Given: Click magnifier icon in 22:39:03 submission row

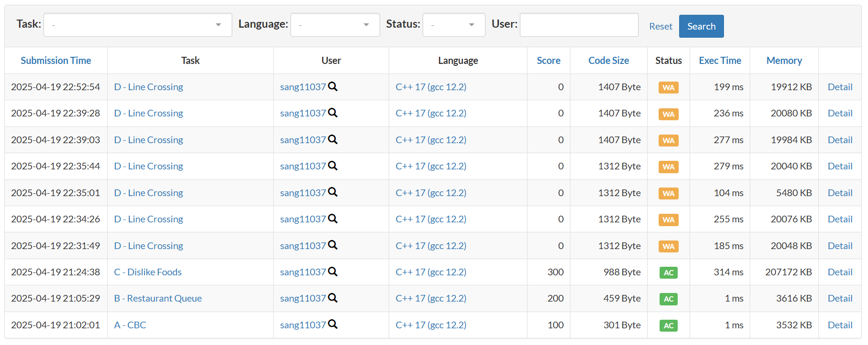Looking at the screenshot, I should click(333, 139).
